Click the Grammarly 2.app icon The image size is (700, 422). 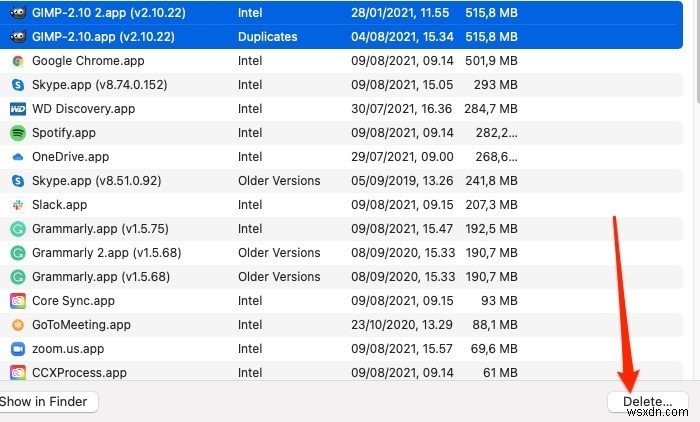[x=17, y=253]
